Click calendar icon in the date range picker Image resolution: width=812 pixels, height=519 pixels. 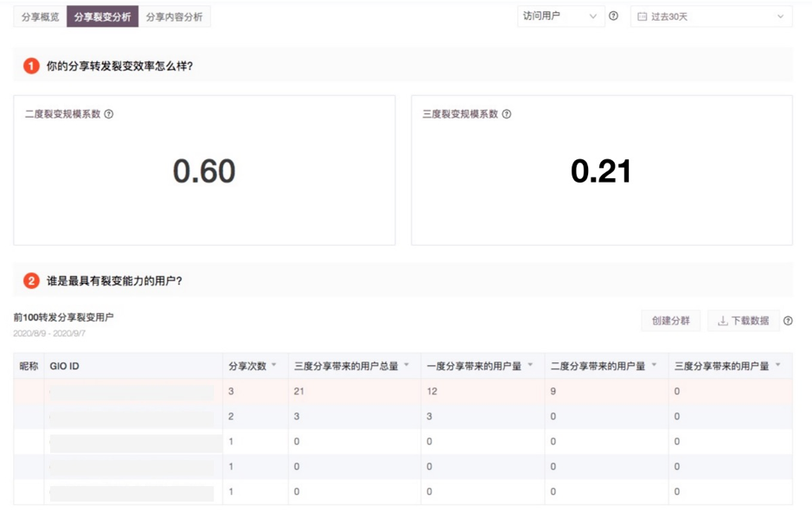643,16
